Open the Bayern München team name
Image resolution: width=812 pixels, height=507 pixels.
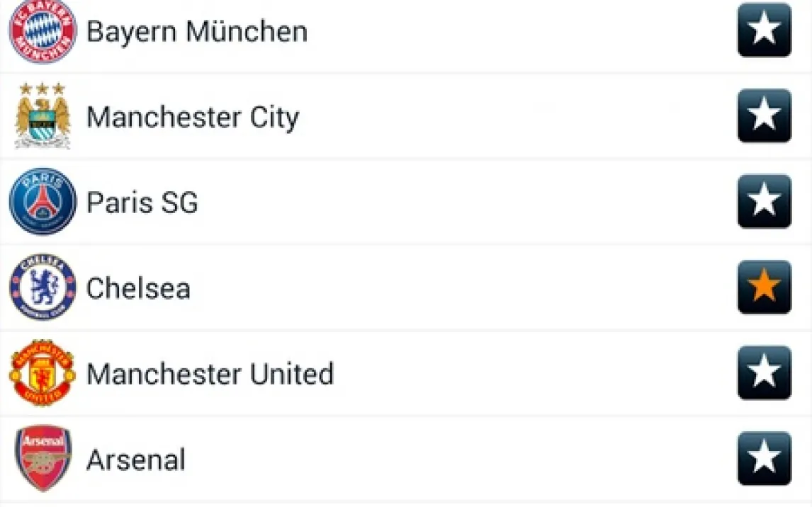pos(197,32)
